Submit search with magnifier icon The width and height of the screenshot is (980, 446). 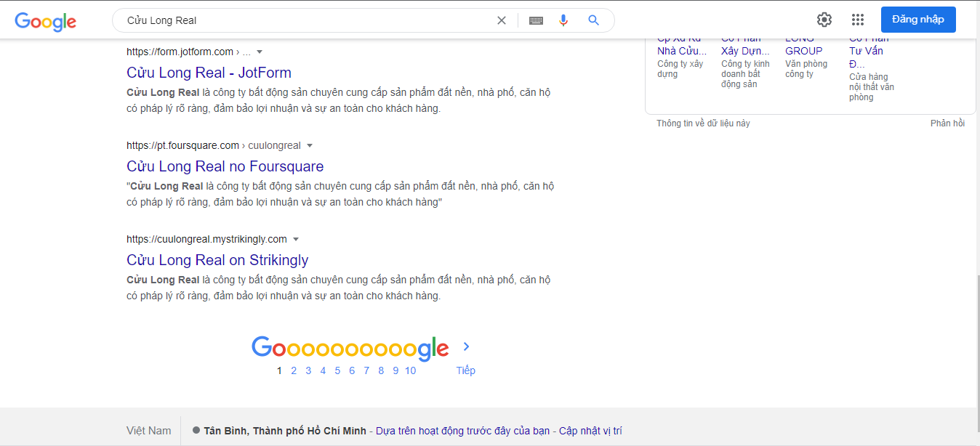pos(594,20)
